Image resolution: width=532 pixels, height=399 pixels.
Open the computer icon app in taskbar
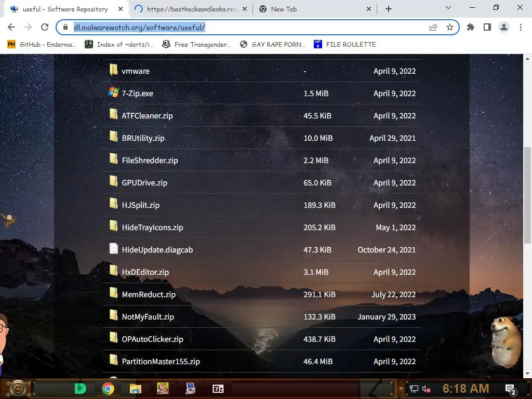point(190,389)
